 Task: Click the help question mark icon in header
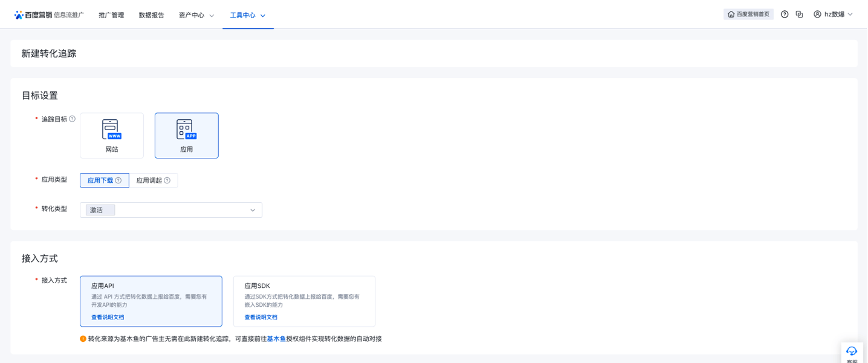[785, 15]
